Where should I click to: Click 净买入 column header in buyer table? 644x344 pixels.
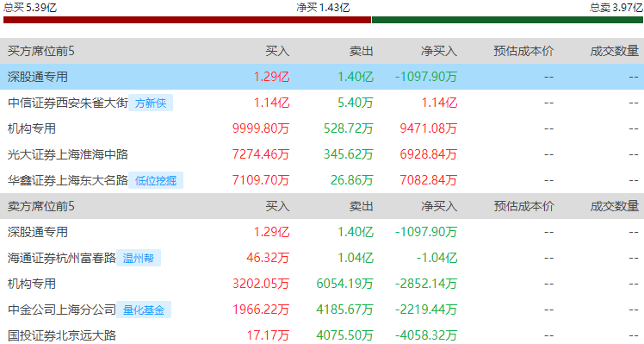[x=439, y=51]
